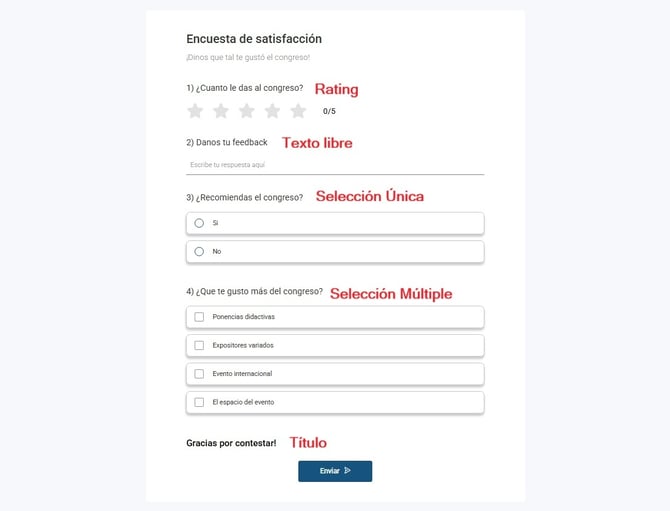Rate the congress one star
Viewport: 670px width, 511px height.
[x=195, y=111]
